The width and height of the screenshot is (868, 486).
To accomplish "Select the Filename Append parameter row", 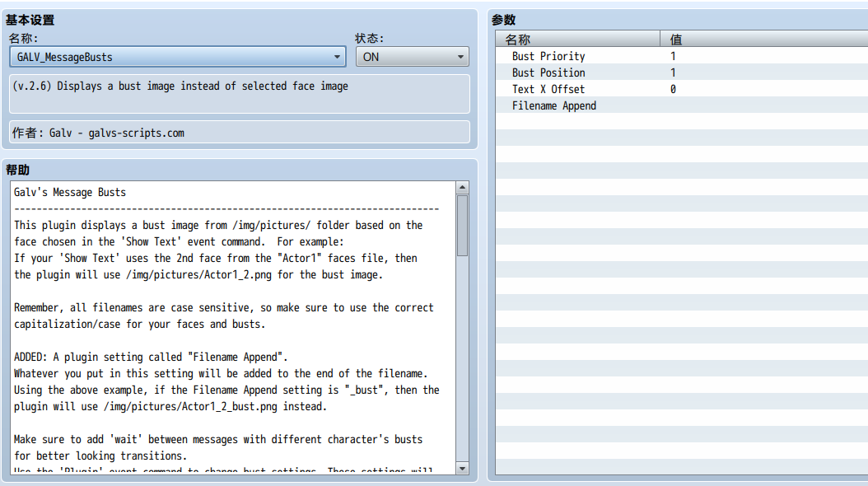I will click(681, 105).
